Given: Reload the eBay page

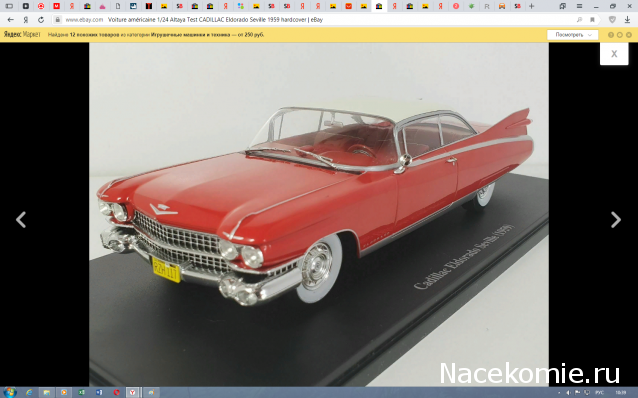Looking at the screenshot, I should point(41,20).
